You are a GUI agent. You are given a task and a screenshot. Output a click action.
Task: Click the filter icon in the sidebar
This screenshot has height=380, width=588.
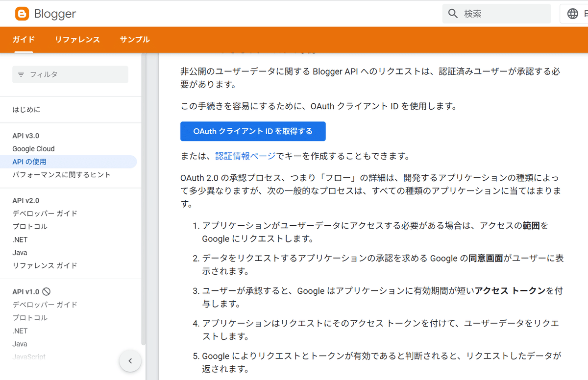pyautogui.click(x=20, y=73)
